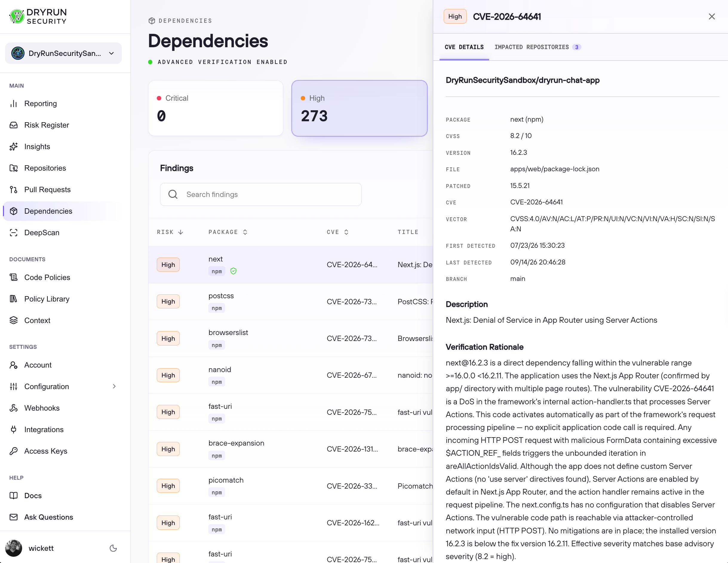Sort findings by CVE column

click(x=338, y=232)
